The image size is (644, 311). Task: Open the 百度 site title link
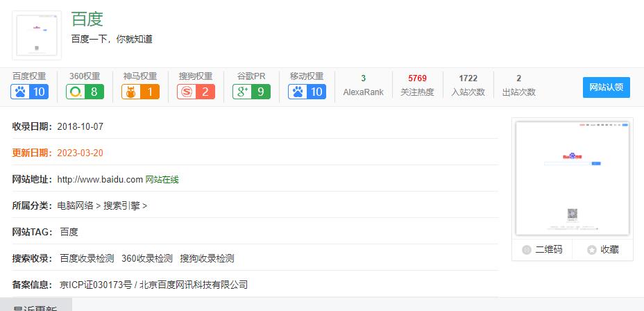click(x=87, y=19)
